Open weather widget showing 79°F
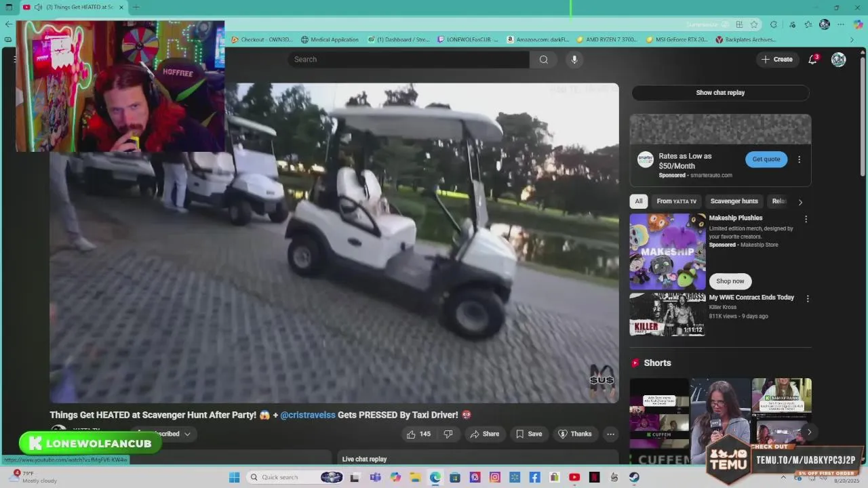 click(x=34, y=477)
